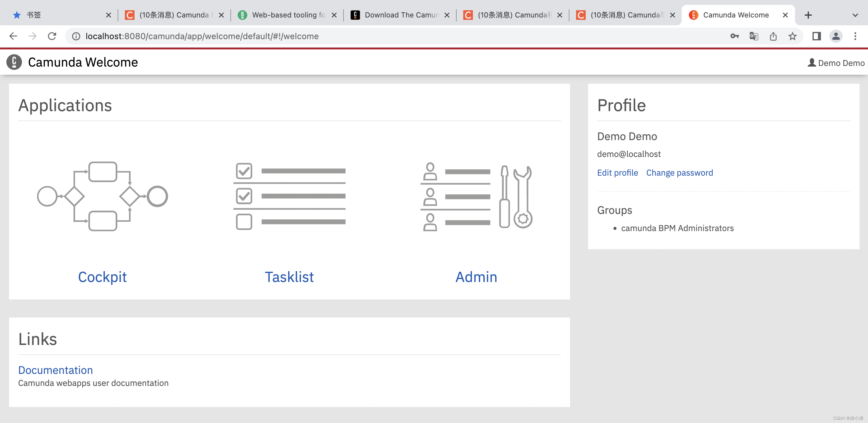Open the Tasklist checklist icon
The height and width of the screenshot is (423, 868).
tap(290, 196)
